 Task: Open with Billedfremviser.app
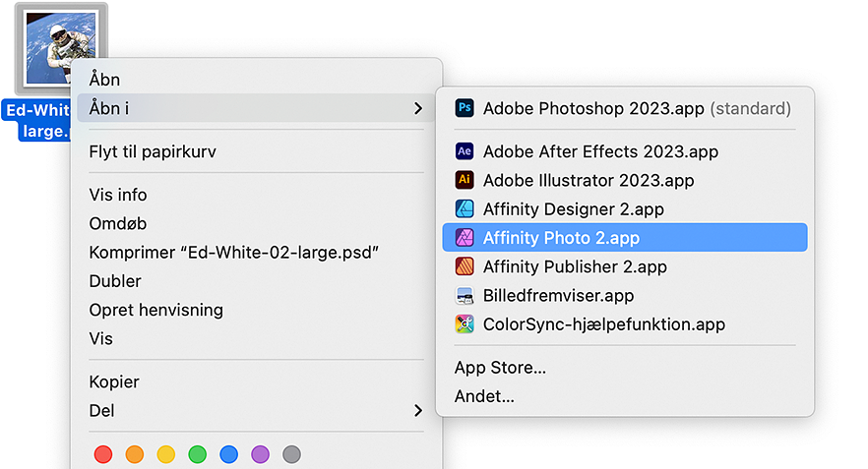(625, 295)
